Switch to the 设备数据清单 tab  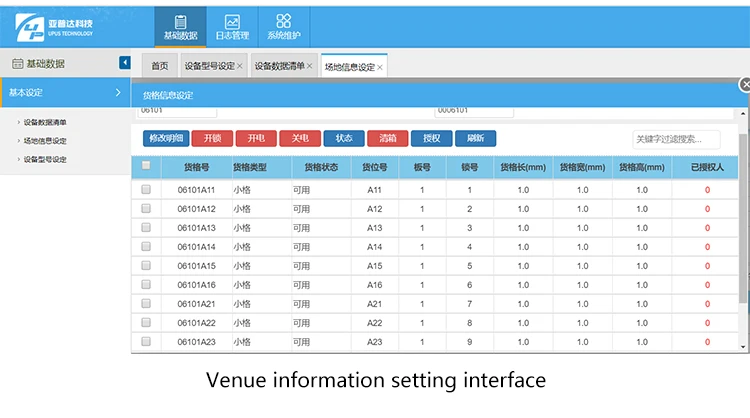point(278,67)
